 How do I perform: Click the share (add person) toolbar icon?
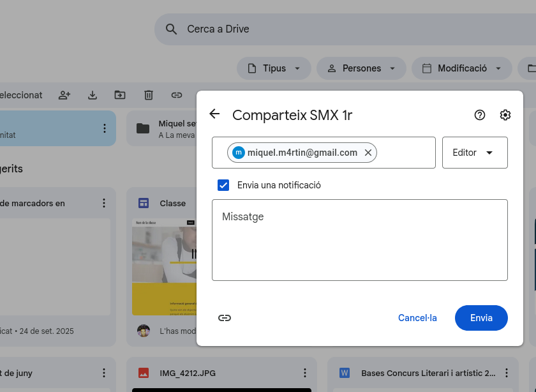pos(64,95)
